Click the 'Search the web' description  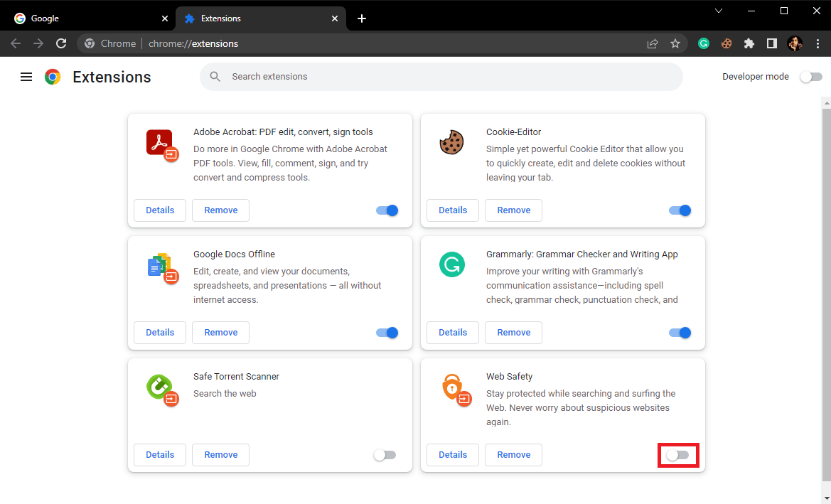coord(225,394)
